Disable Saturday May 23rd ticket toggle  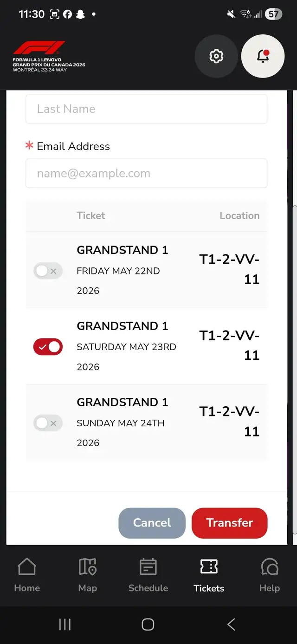pyautogui.click(x=48, y=347)
